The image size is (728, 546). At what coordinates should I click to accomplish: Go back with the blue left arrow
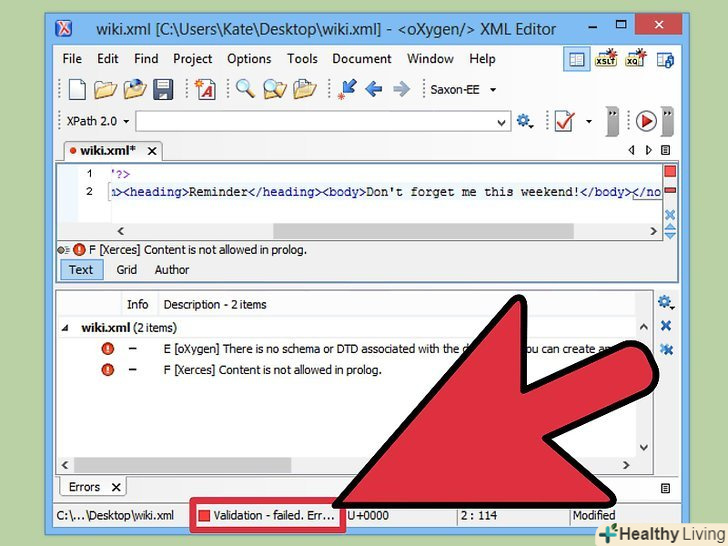[374, 89]
